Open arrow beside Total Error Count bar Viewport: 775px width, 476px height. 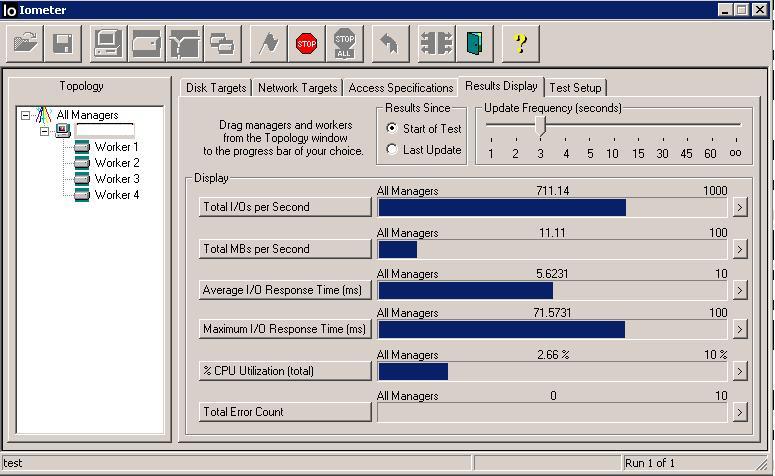[x=739, y=412]
